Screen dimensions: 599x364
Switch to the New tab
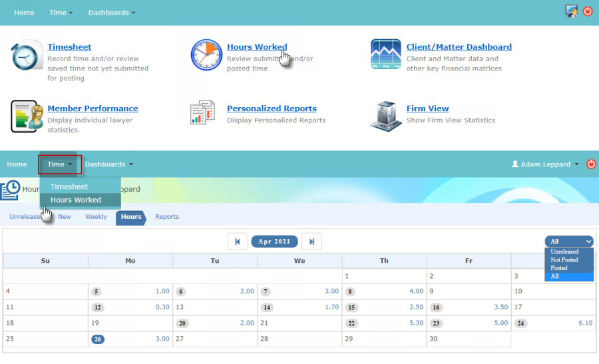65,216
